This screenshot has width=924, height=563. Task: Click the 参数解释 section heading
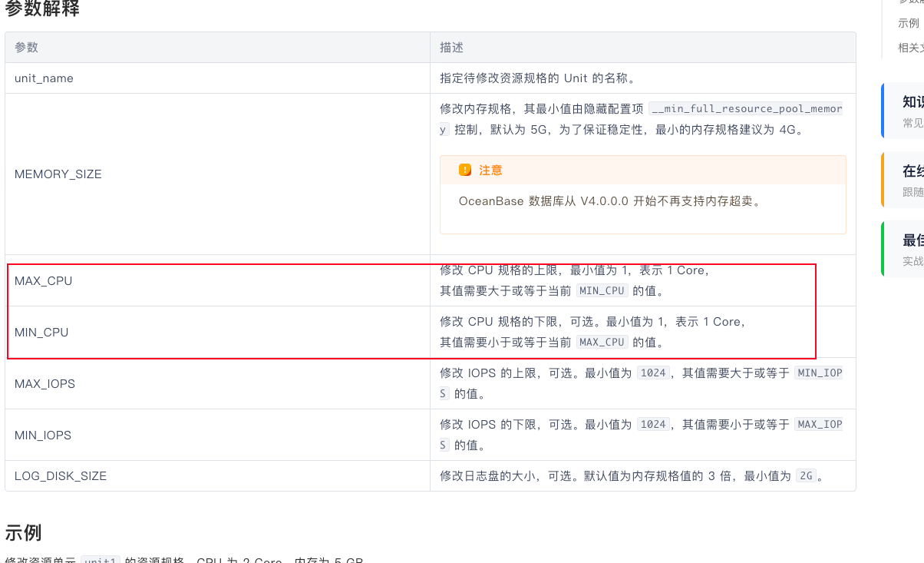tap(42, 9)
